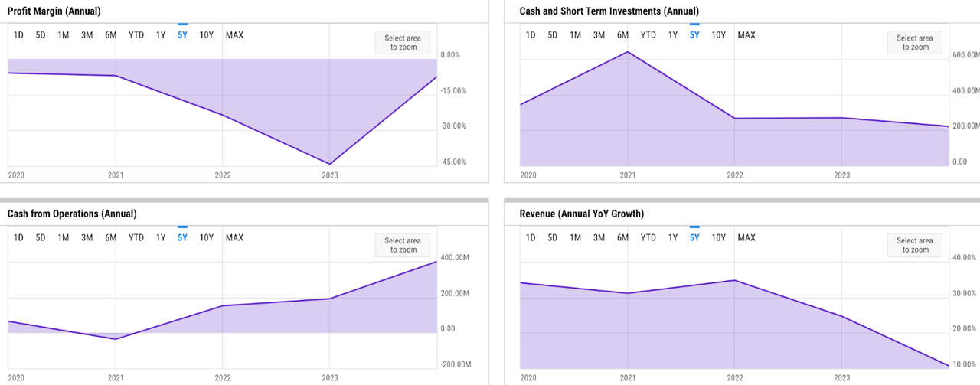Click Select area to zoom on Revenue Growth chart

[x=915, y=245]
